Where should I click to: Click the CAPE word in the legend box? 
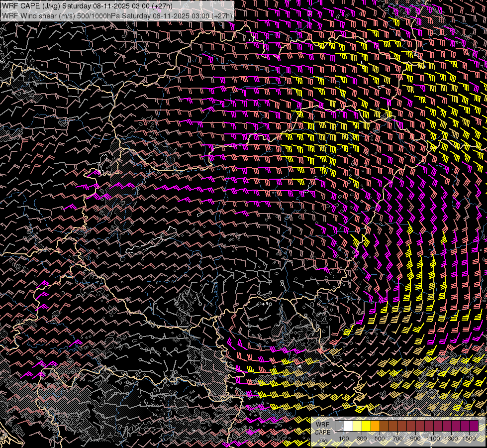322,432
